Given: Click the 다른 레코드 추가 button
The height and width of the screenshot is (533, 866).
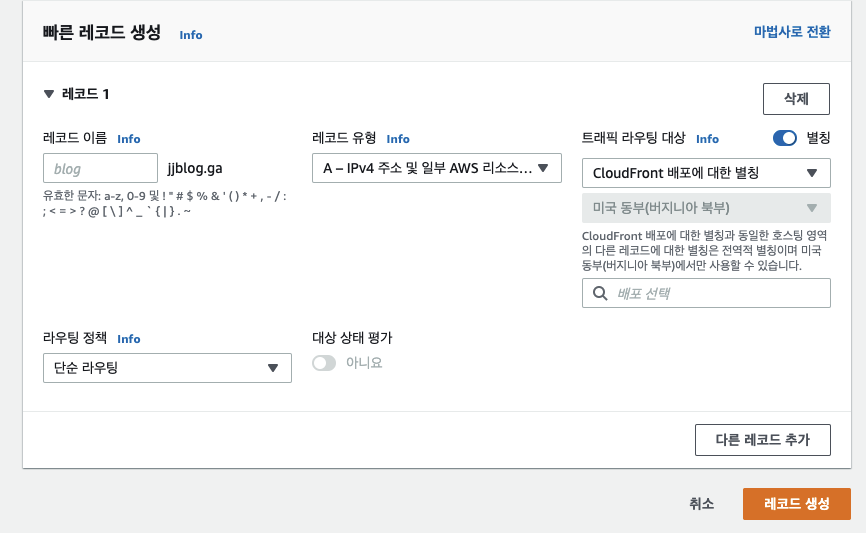Looking at the screenshot, I should point(762,439).
